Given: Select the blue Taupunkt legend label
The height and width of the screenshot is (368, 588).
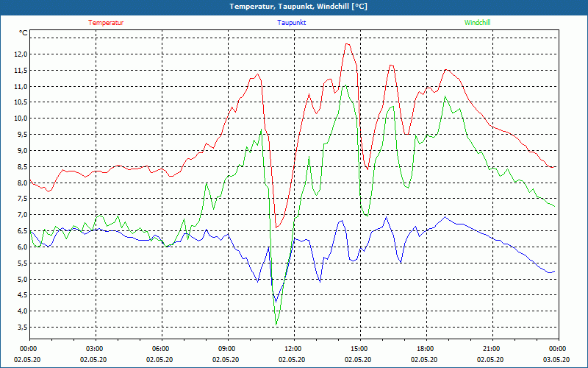Looking at the screenshot, I should click(x=292, y=23).
